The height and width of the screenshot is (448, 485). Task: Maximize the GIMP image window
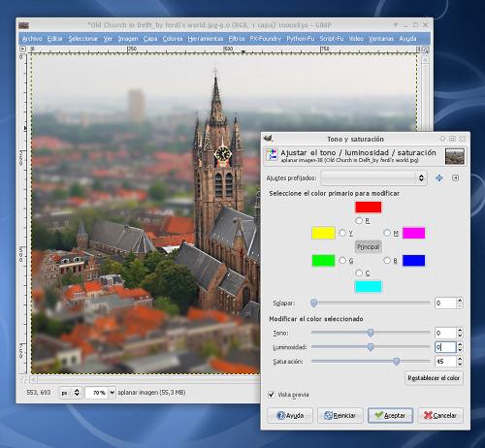[415, 25]
